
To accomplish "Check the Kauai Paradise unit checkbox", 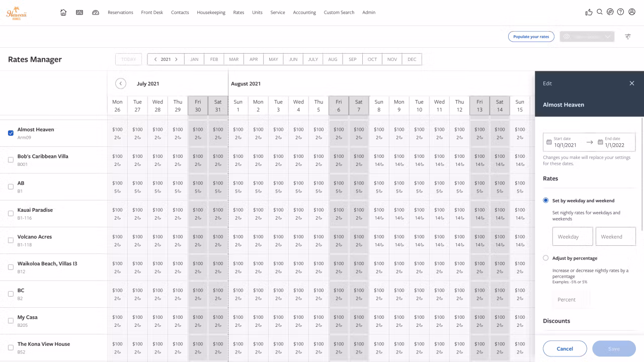I will click(x=11, y=214).
